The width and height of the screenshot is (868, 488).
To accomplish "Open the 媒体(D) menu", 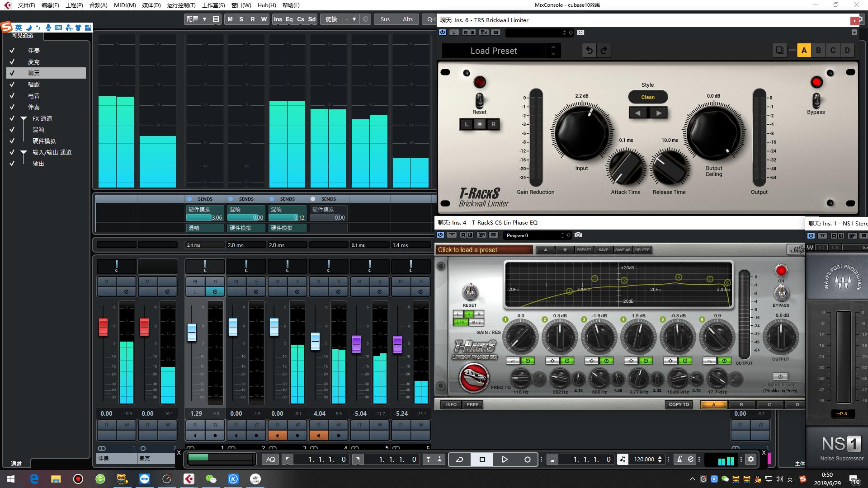I will [x=151, y=5].
